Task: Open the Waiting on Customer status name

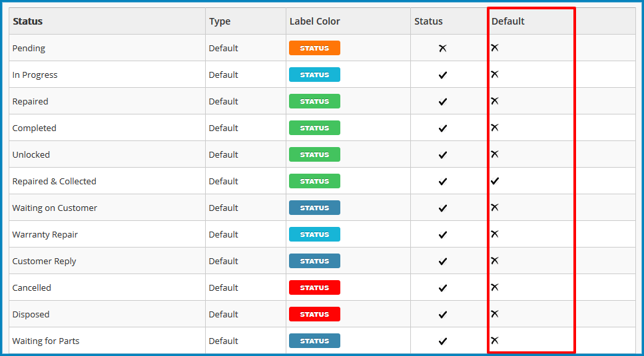Action: [55, 208]
